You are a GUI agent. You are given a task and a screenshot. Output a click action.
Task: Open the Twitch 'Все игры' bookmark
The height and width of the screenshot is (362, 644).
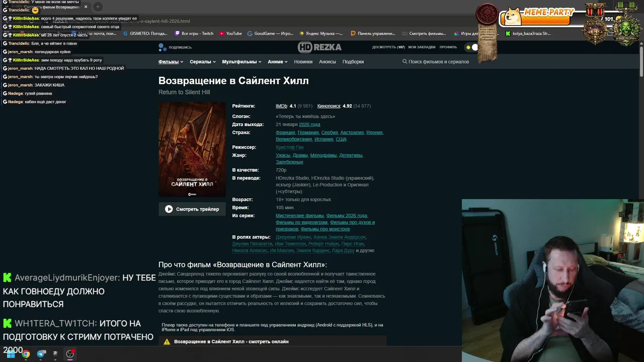tap(194, 34)
